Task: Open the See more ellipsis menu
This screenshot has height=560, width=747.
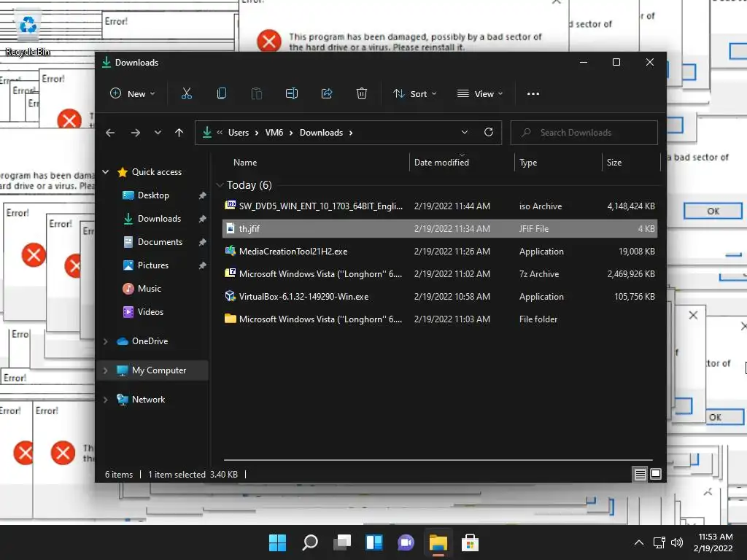Action: [x=533, y=94]
